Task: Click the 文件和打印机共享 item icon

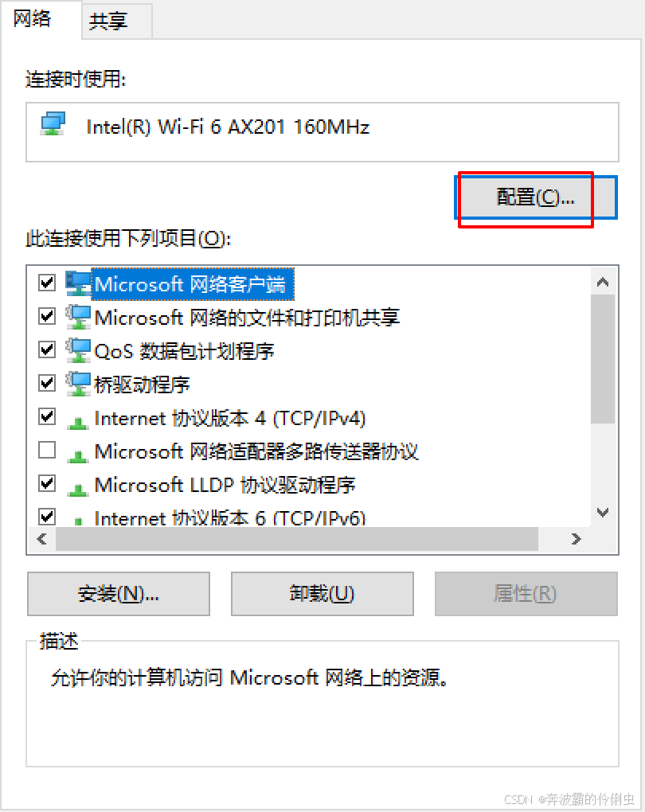Action: 78,317
